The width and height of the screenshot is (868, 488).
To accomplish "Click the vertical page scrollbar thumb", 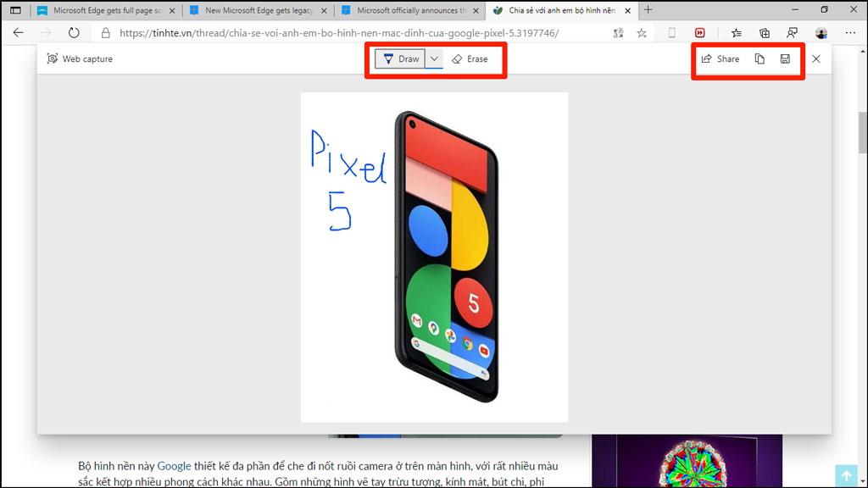I will (862, 133).
